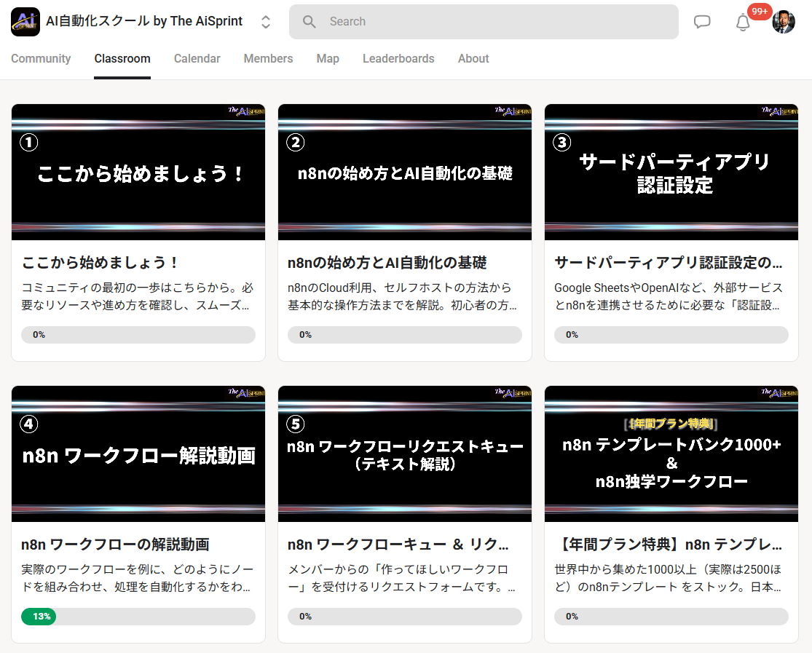
Task: Open the Members tab
Action: (x=268, y=58)
